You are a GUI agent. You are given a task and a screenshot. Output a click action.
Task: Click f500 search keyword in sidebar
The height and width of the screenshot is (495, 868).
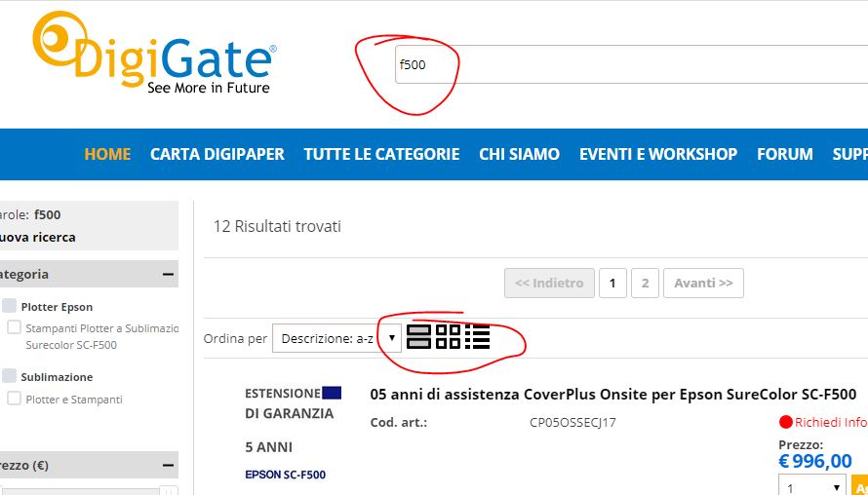(48, 214)
